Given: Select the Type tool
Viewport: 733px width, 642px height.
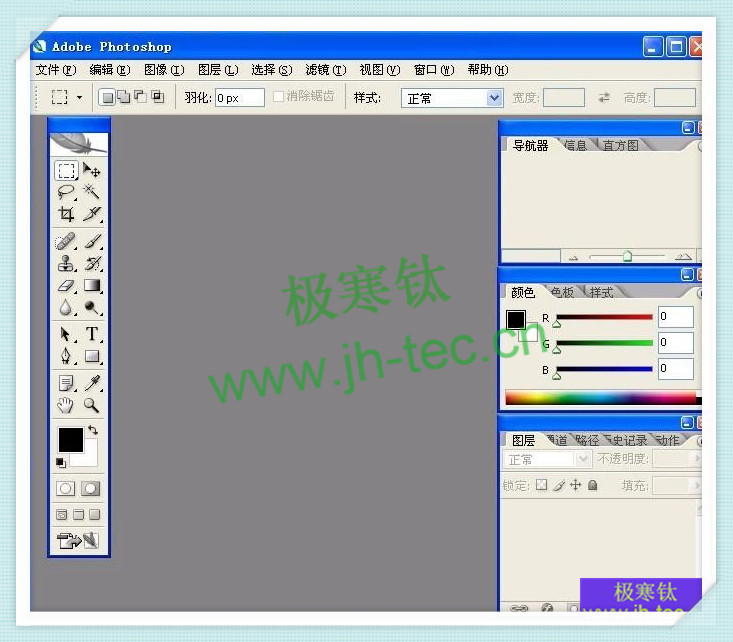Looking at the screenshot, I should tap(92, 334).
